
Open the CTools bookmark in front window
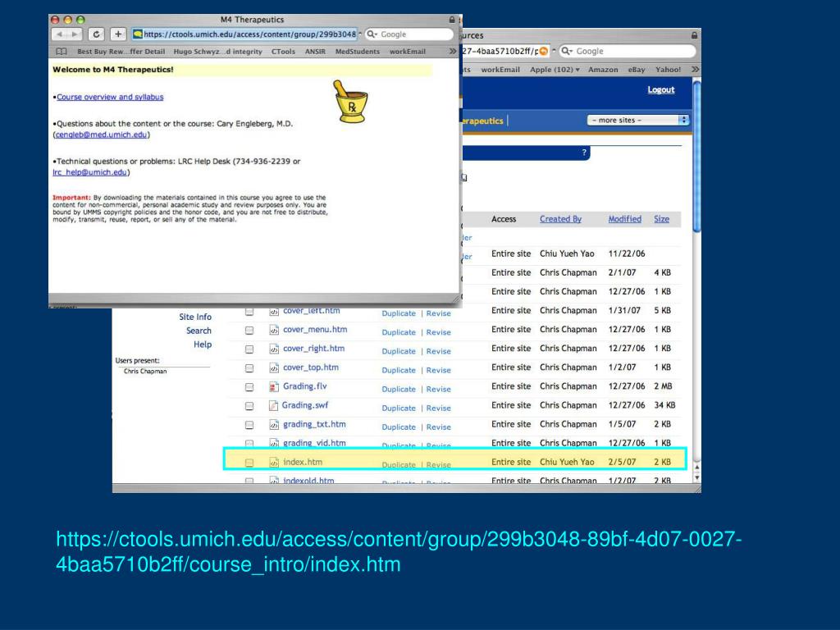coord(283,52)
